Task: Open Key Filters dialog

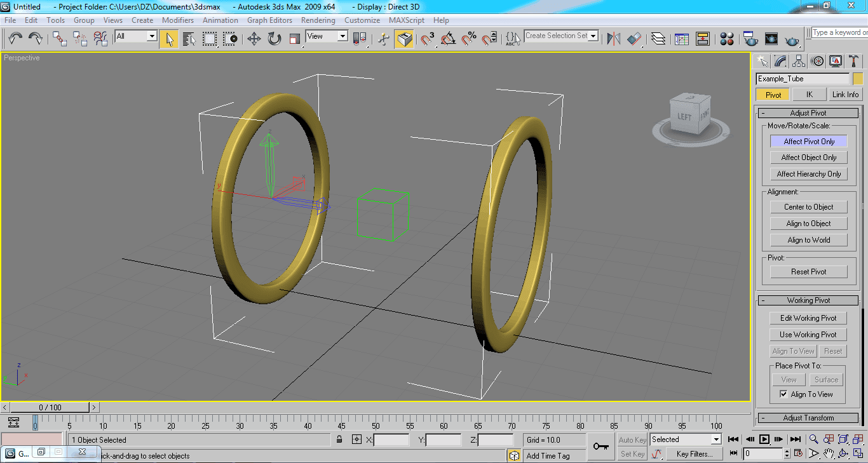Action: click(x=695, y=454)
